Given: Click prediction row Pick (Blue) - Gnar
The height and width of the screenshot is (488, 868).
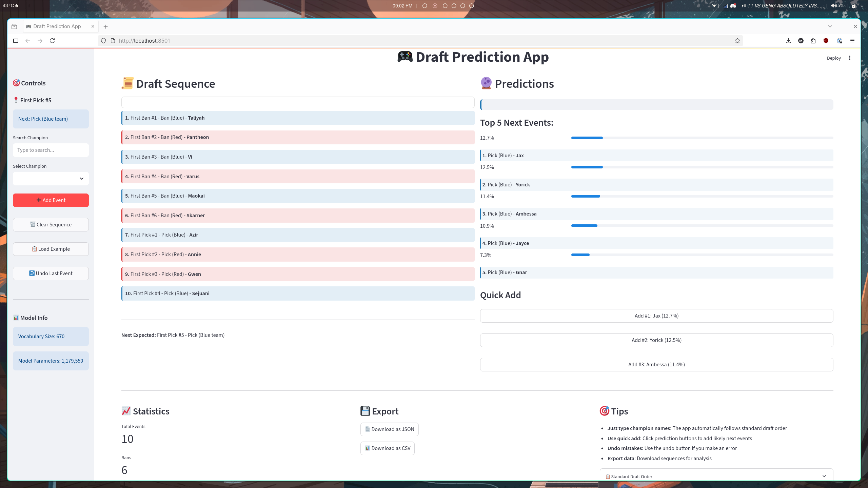Looking at the screenshot, I should tap(656, 272).
